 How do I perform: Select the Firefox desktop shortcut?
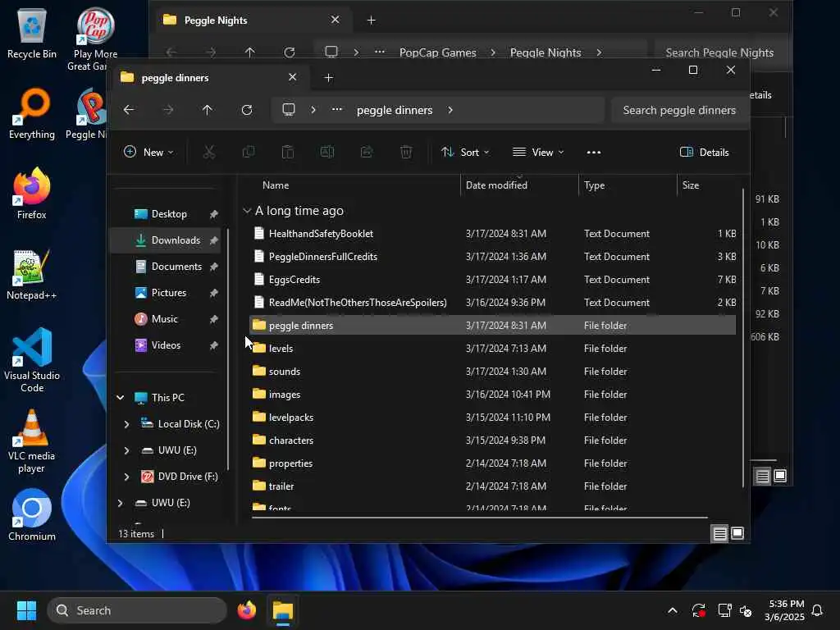32,194
